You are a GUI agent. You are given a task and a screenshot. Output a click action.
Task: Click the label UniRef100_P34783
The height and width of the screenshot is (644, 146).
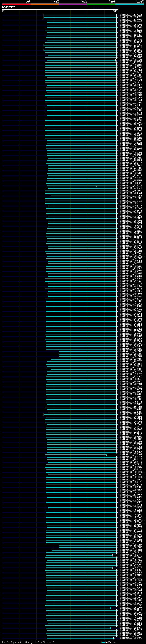tap(131, 113)
